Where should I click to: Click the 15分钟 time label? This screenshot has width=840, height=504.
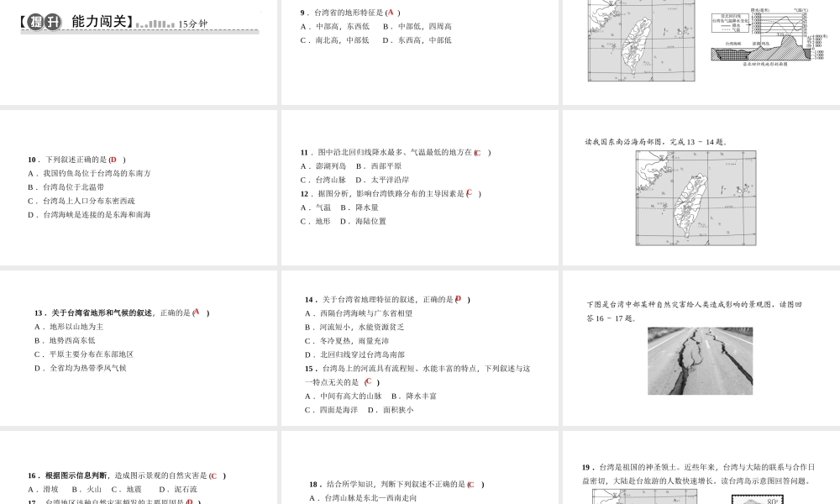[193, 24]
